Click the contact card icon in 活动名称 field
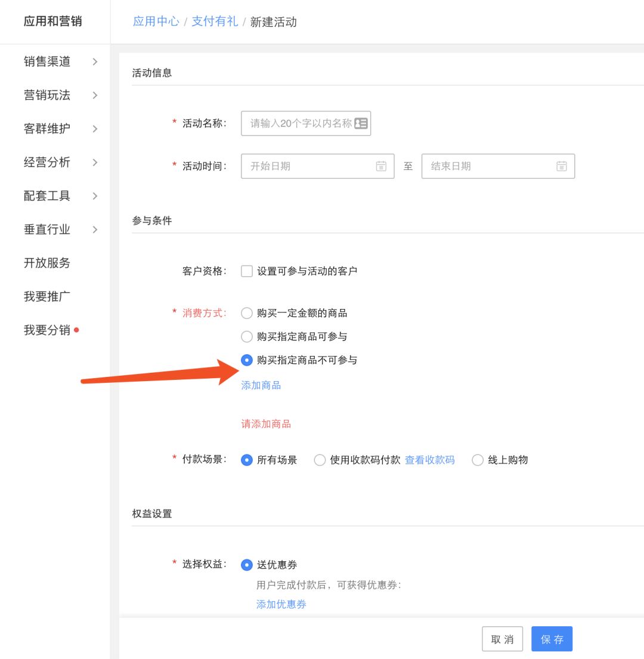Image resolution: width=644 pixels, height=659 pixels. 361,123
